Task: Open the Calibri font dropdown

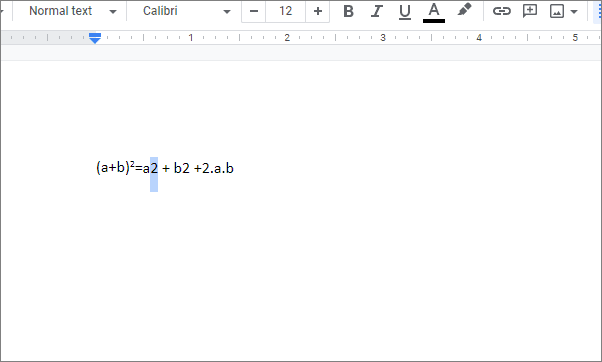Action: click(x=187, y=11)
